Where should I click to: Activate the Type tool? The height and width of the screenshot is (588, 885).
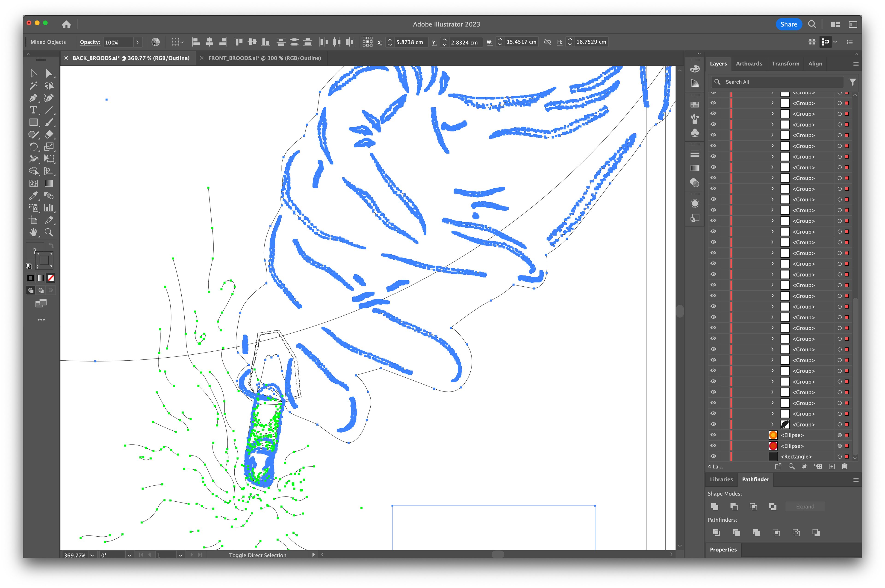pos(33,110)
